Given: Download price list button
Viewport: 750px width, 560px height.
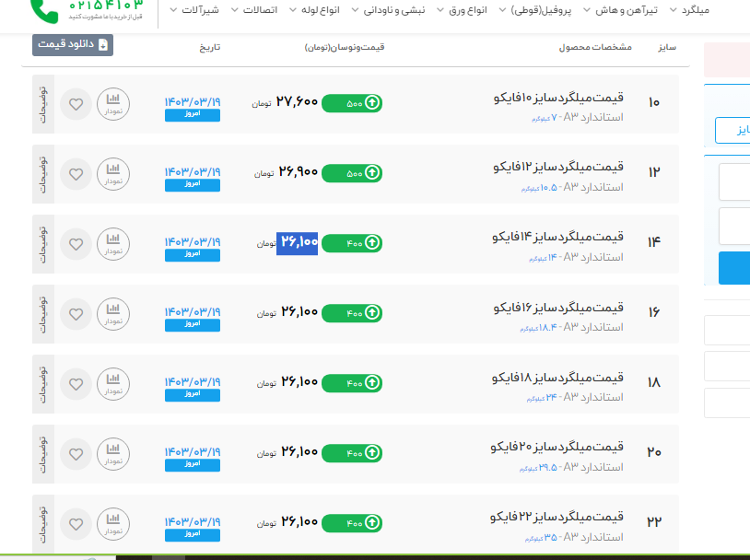Looking at the screenshot, I should [73, 44].
